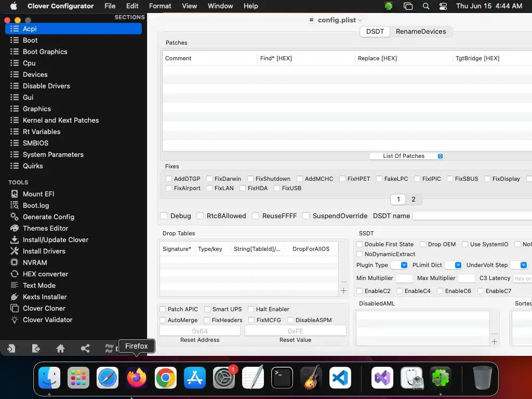Click the DSDT name input field

[x=472, y=216]
